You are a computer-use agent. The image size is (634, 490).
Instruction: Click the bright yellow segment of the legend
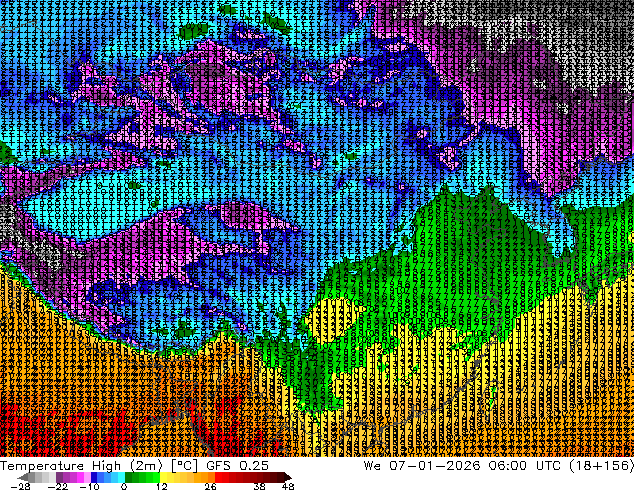point(163,477)
